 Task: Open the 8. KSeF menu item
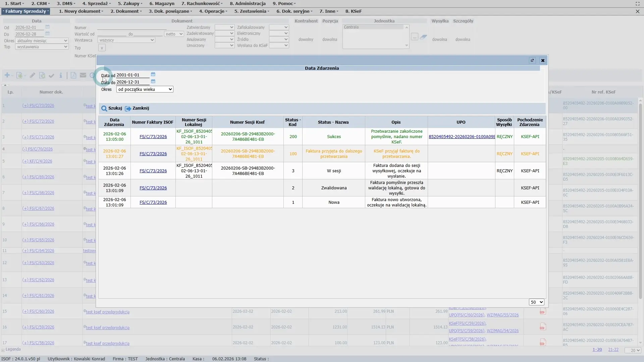click(x=354, y=11)
